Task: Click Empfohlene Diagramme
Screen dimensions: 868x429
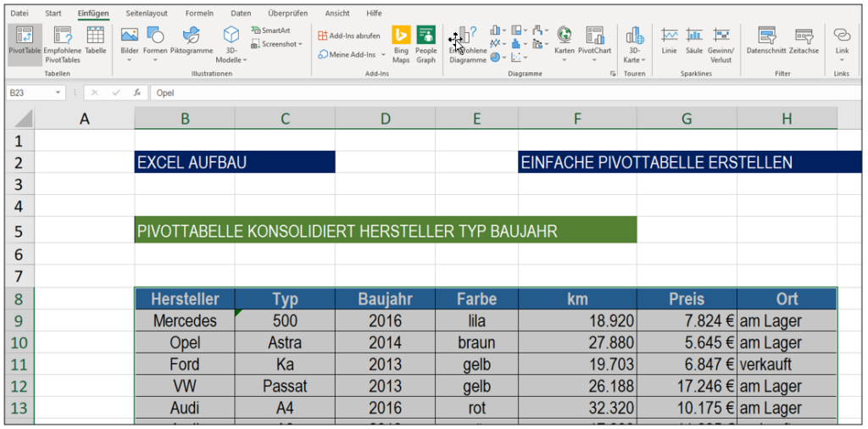Action: pos(468,44)
